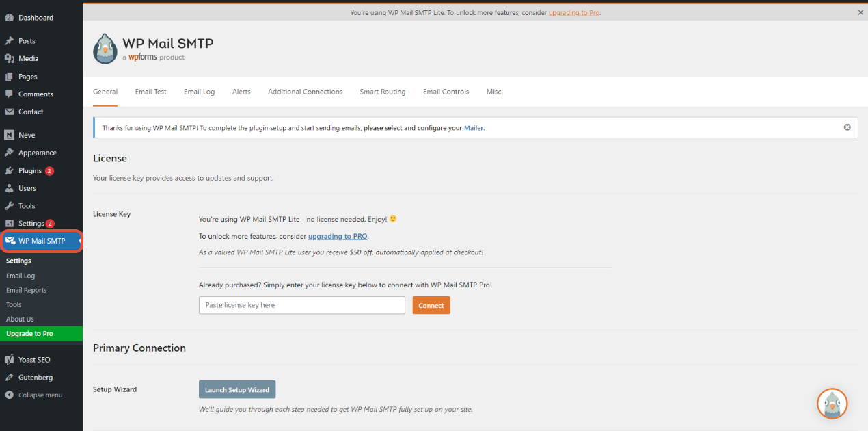The height and width of the screenshot is (431, 868).
Task: Open the Smart Routing tab
Action: (x=383, y=92)
